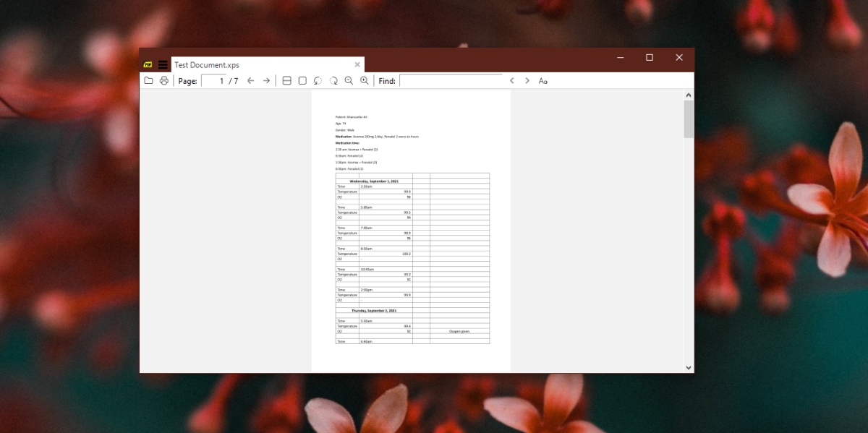The width and height of the screenshot is (868, 433).
Task: Go to next page with right arrow
Action: (x=266, y=80)
